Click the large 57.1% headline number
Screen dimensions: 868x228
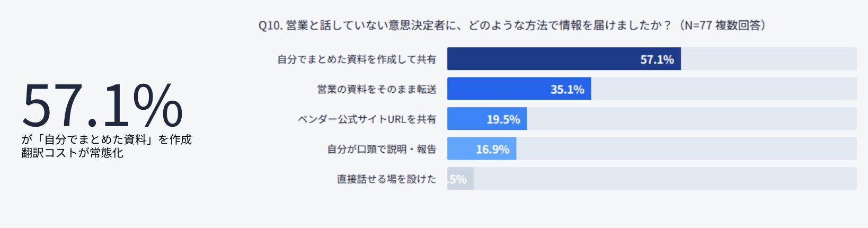click(x=102, y=106)
